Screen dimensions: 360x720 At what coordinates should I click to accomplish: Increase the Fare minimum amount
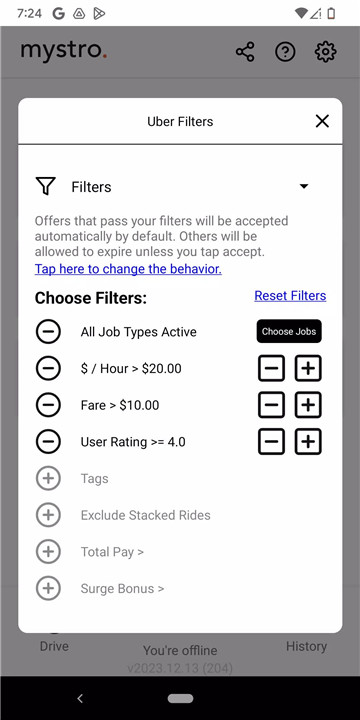(x=308, y=405)
